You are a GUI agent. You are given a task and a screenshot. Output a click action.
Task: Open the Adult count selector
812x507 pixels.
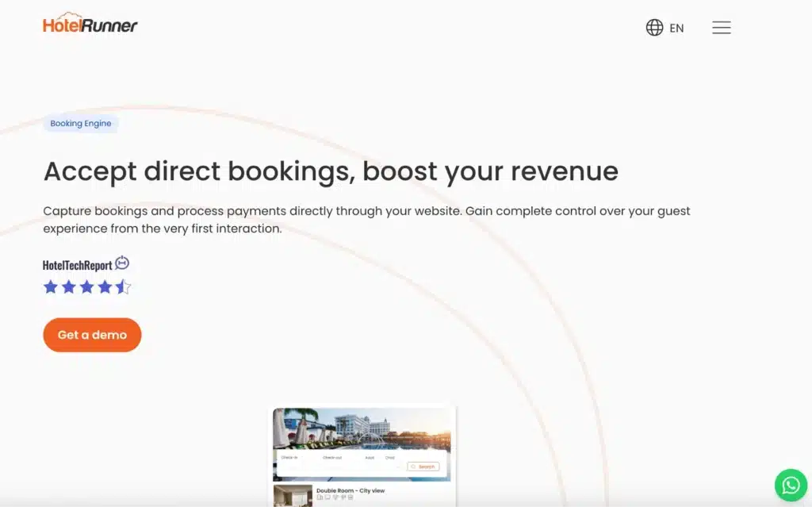(x=370, y=457)
